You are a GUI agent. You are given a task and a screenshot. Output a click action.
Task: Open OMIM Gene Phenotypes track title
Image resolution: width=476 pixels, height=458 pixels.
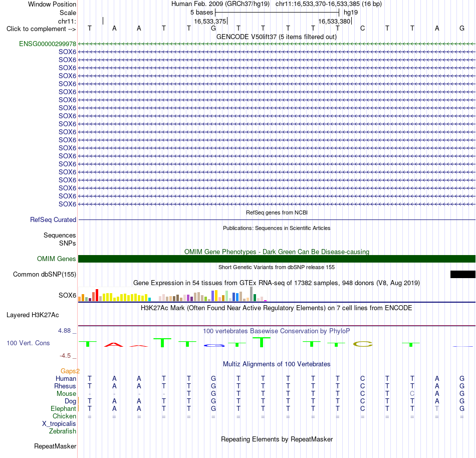277,252
